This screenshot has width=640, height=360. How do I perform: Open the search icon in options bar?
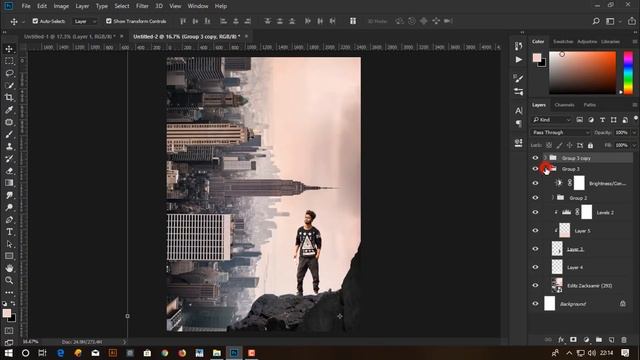point(596,21)
